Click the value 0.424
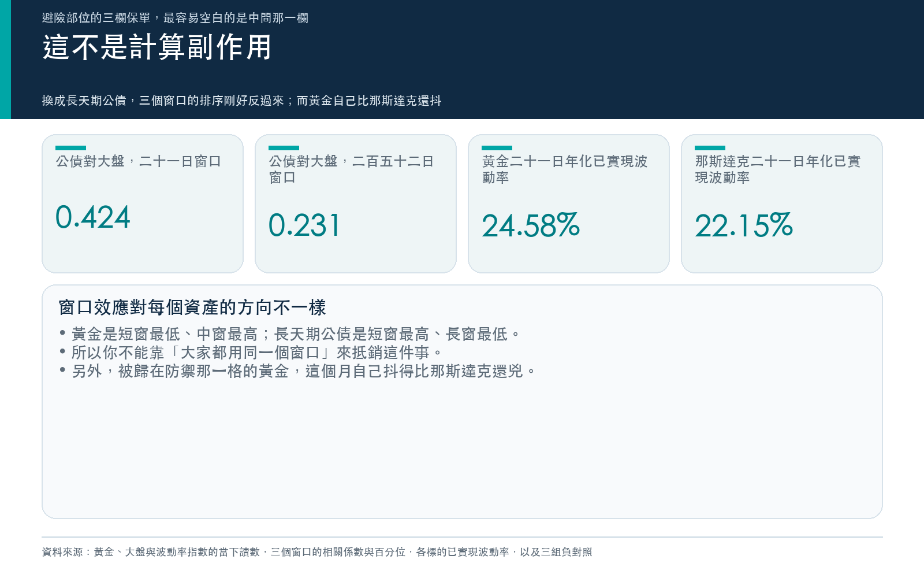Image resolution: width=924 pixels, height=578 pixels. [x=93, y=217]
